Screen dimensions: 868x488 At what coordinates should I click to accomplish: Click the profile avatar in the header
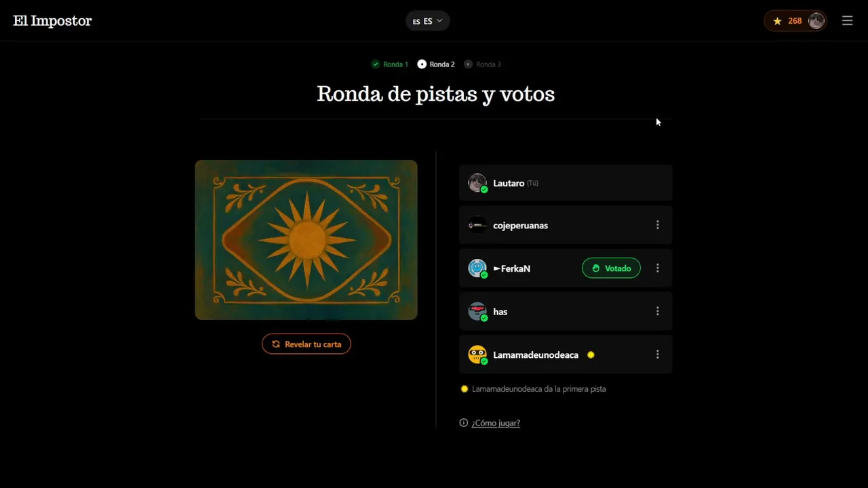tap(816, 21)
